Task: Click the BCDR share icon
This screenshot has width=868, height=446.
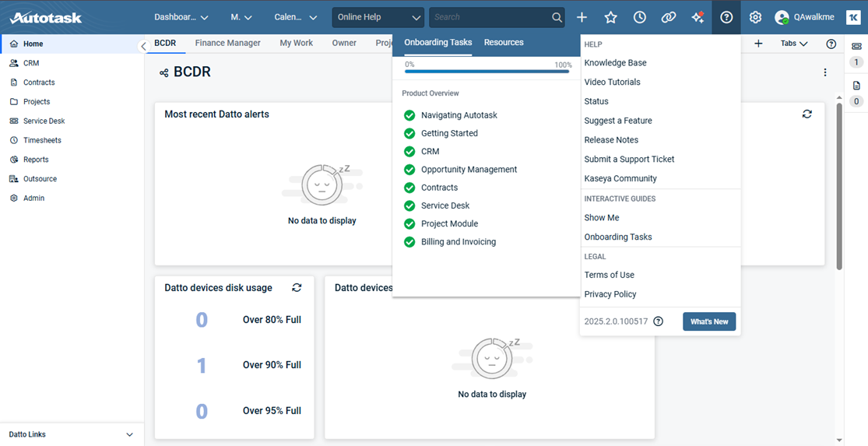Action: (x=163, y=72)
